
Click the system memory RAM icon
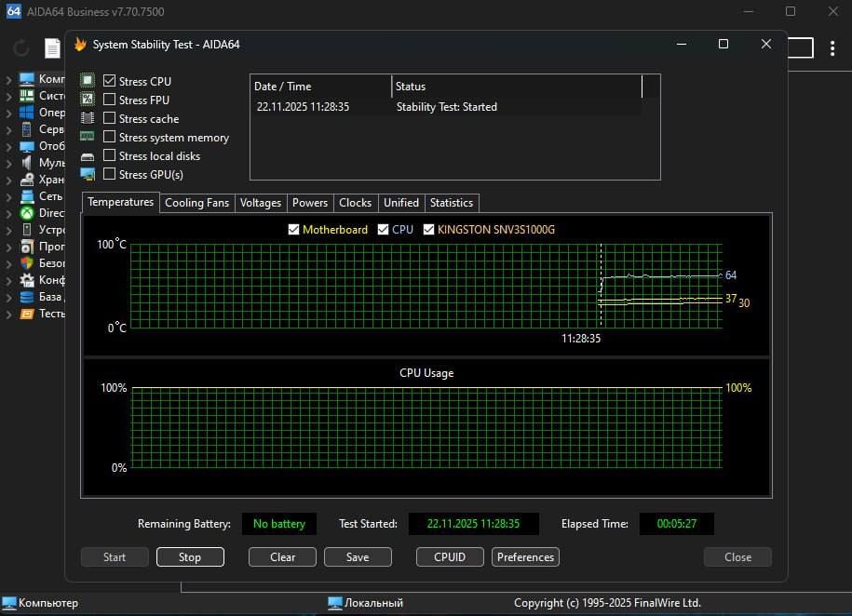pyautogui.click(x=87, y=137)
